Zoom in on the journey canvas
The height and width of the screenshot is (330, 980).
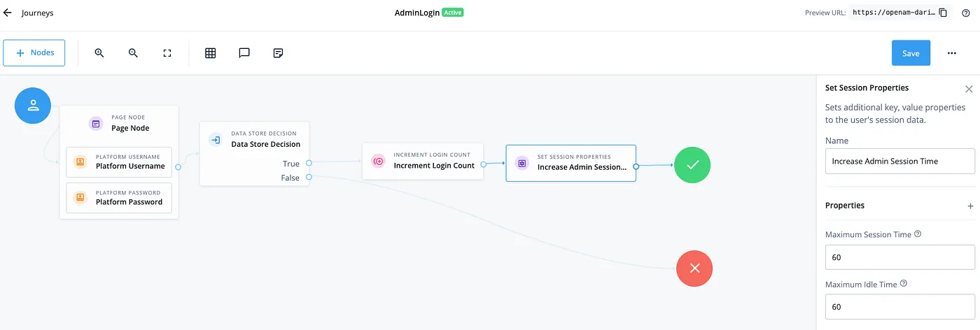(99, 52)
